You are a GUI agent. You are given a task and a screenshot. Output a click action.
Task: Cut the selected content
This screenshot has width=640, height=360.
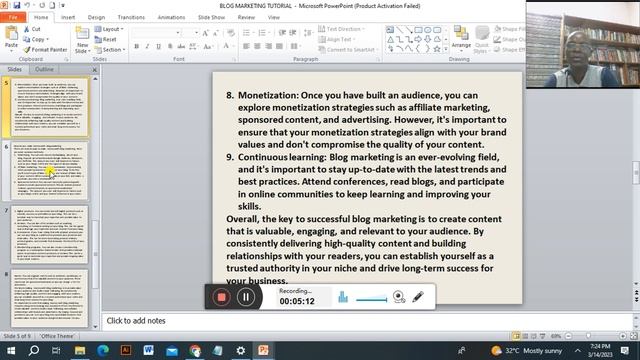[32, 29]
